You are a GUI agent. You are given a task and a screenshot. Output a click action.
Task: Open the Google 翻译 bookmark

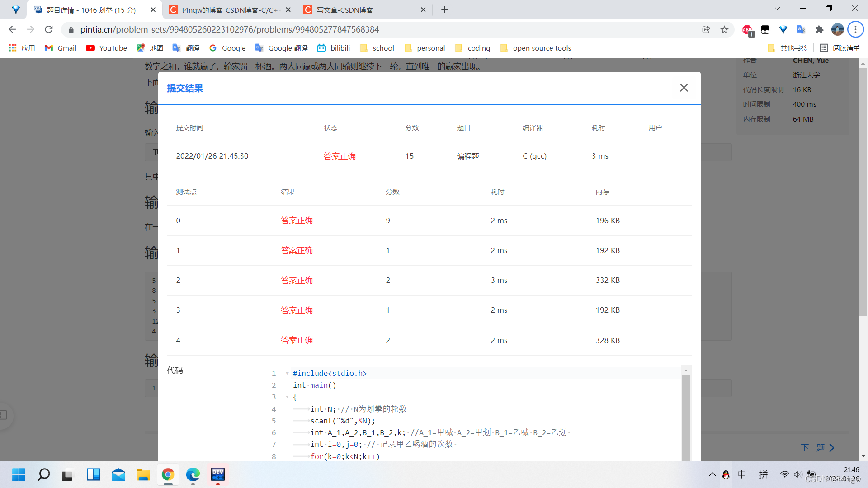pos(281,48)
